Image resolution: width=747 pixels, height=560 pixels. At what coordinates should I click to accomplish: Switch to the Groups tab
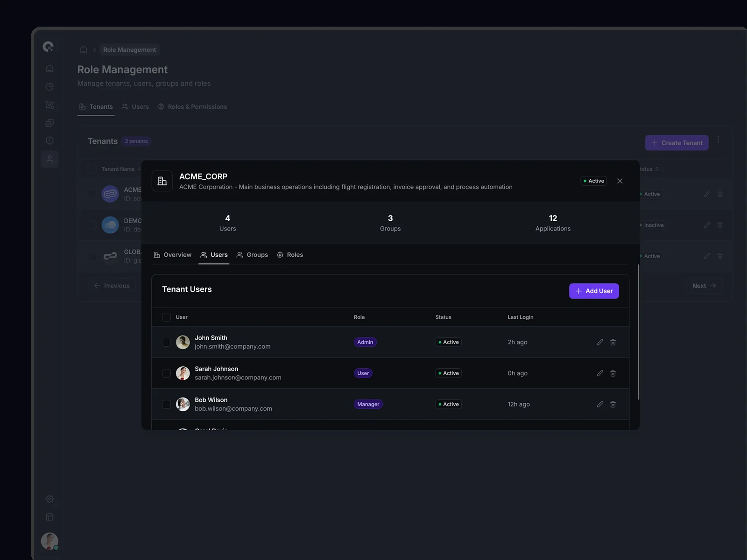[253, 255]
